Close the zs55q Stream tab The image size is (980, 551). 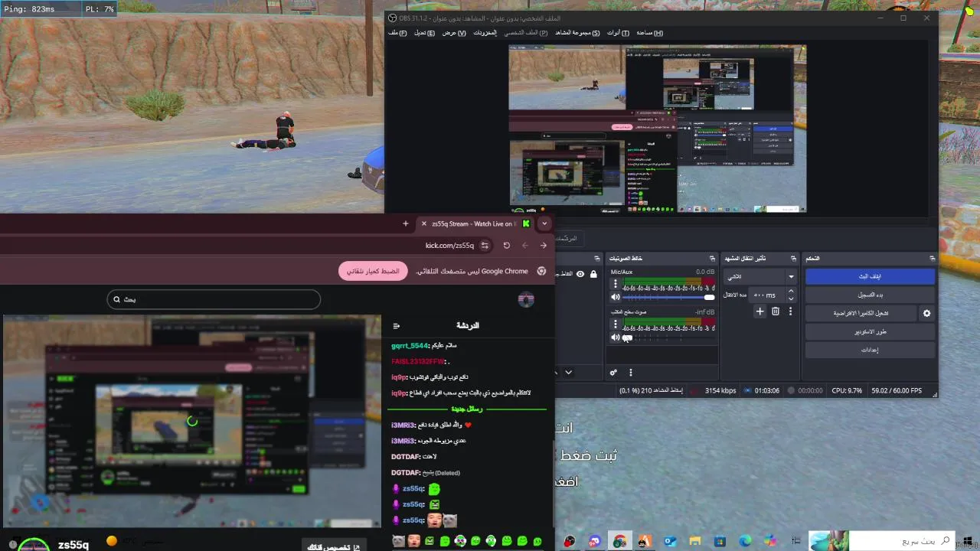coord(424,223)
